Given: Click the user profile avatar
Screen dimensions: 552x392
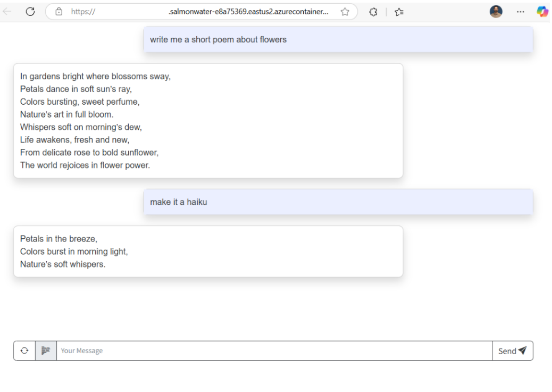Looking at the screenshot, I should (496, 11).
